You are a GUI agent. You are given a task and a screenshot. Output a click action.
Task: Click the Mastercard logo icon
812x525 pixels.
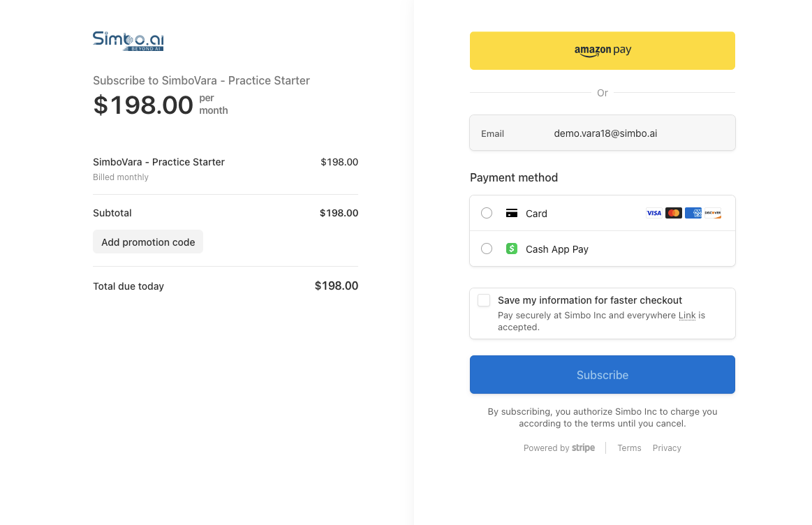[674, 213]
